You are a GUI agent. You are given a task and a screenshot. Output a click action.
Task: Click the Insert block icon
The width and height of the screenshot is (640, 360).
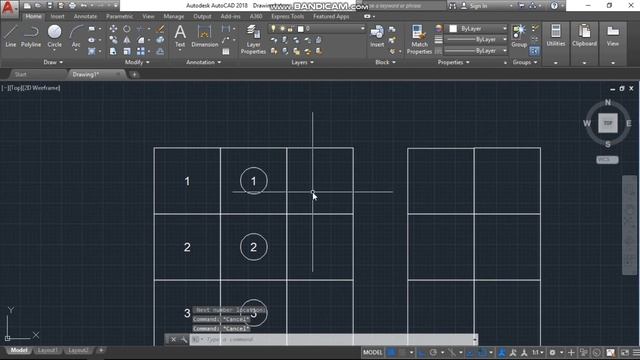377,36
